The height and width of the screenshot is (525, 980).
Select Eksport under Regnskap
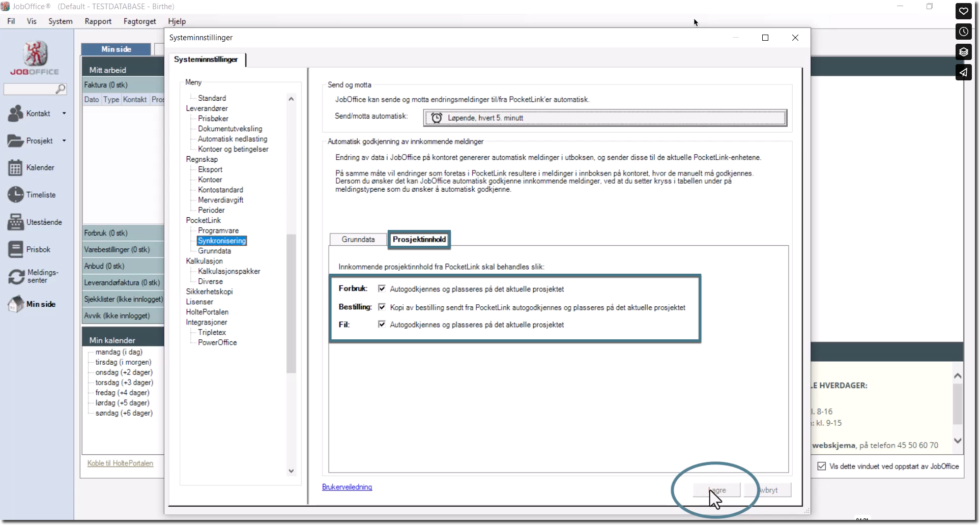coord(210,169)
